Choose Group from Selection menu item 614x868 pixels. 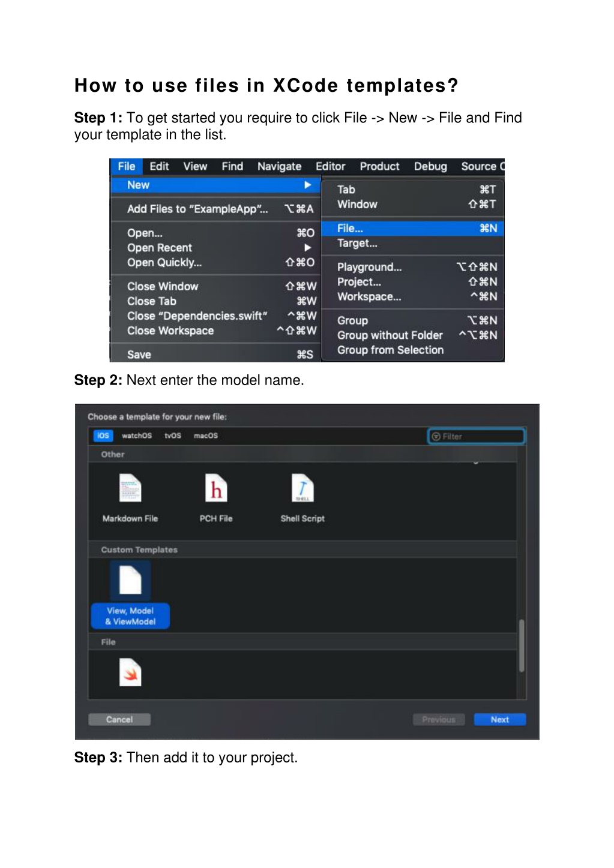pos(412,350)
